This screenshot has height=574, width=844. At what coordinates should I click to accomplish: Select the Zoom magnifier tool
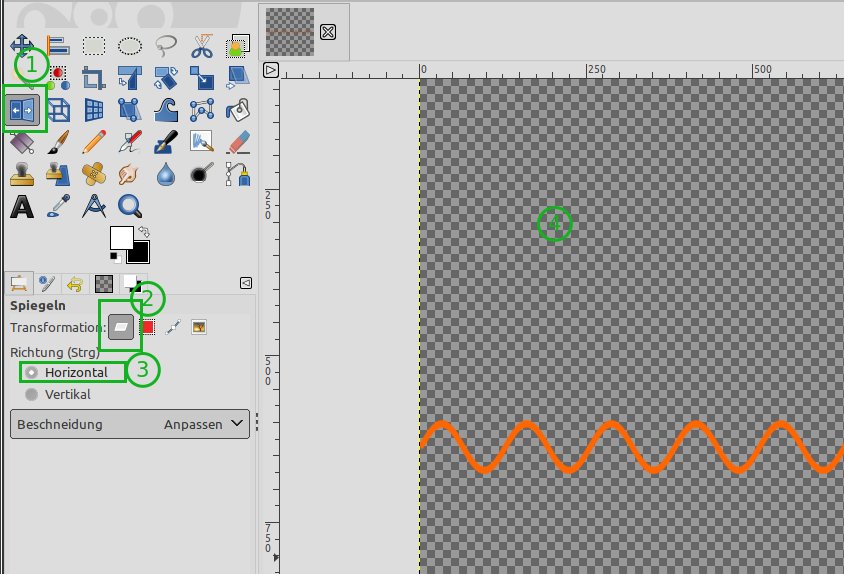click(130, 207)
